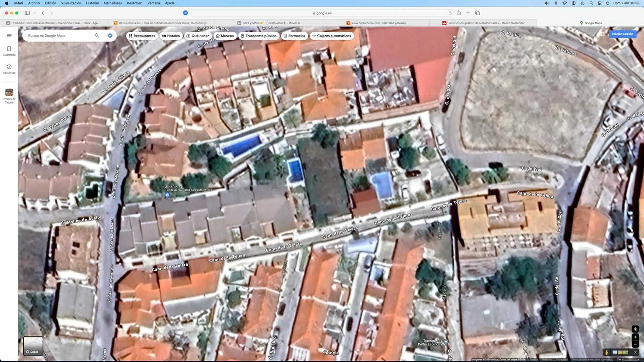The height and width of the screenshot is (362, 644).
Task: Open directions with the blue arrow icon
Action: (110, 35)
